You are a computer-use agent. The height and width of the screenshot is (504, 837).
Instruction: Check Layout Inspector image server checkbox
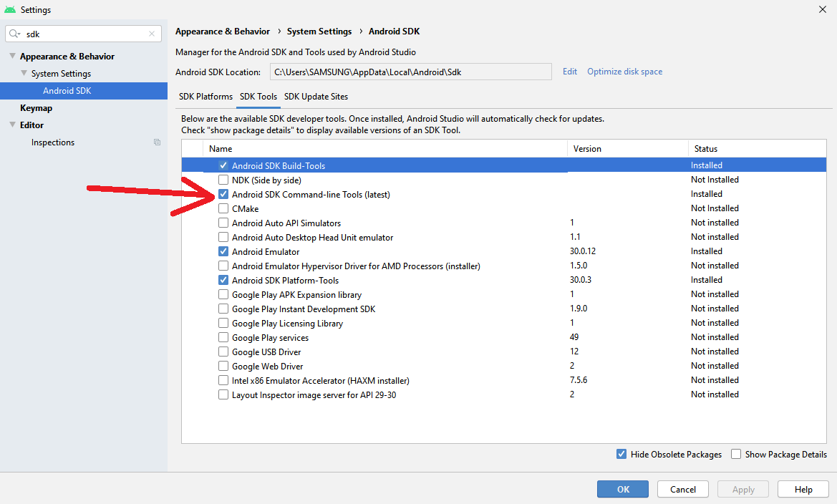point(223,395)
